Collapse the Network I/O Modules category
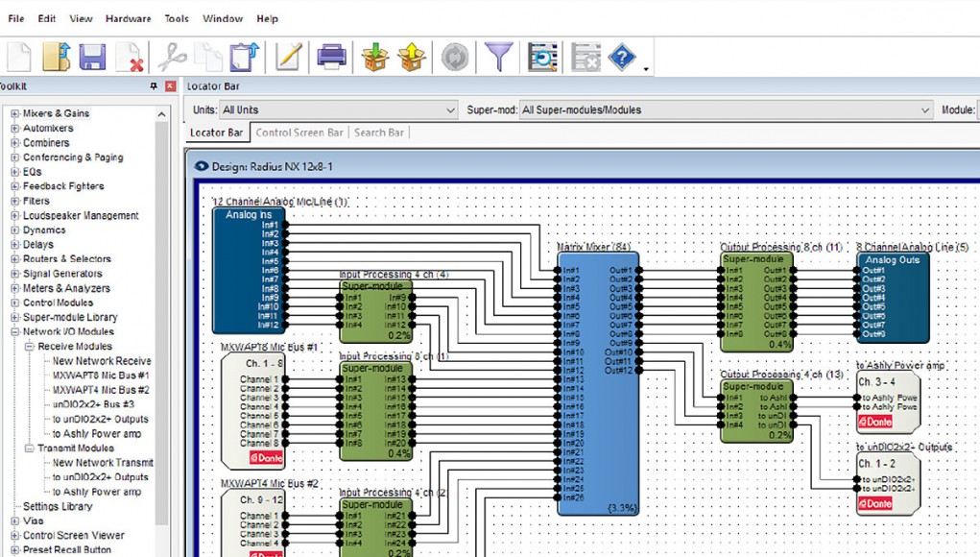980x557 pixels. (15, 332)
